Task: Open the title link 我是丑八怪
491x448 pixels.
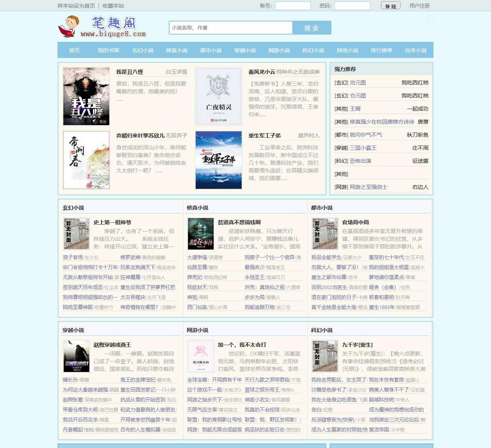Action: [130, 72]
